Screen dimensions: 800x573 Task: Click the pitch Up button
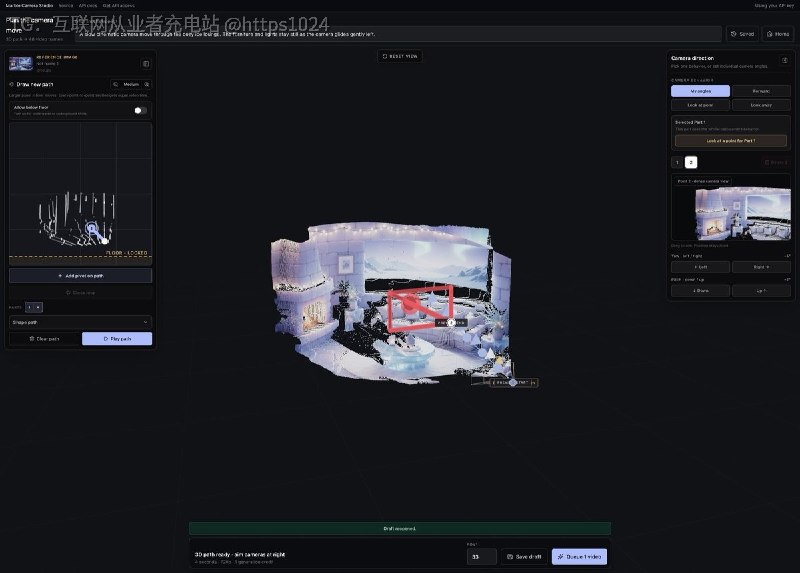tap(761, 291)
